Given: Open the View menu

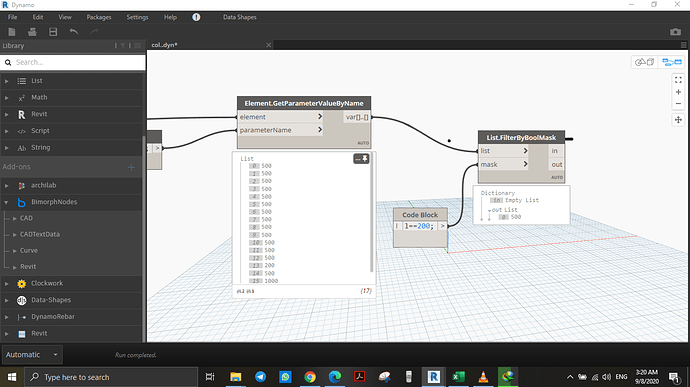Looking at the screenshot, I should (x=65, y=17).
